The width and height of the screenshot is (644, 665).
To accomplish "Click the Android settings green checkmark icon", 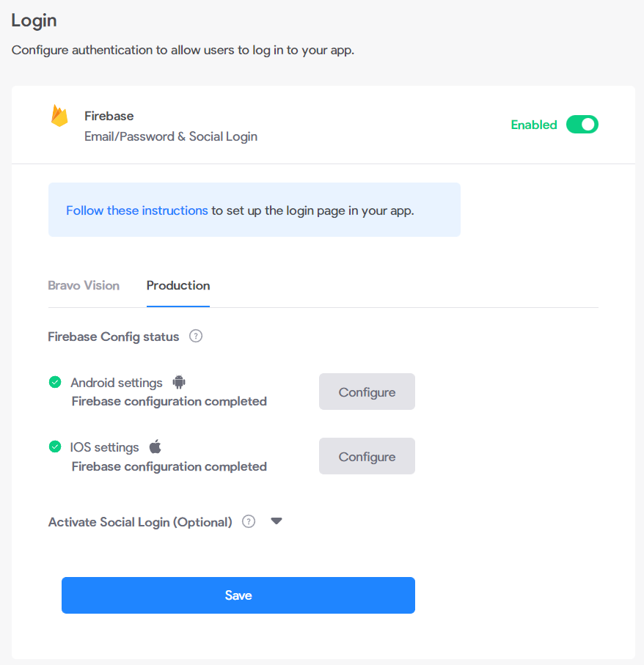I will coord(55,382).
